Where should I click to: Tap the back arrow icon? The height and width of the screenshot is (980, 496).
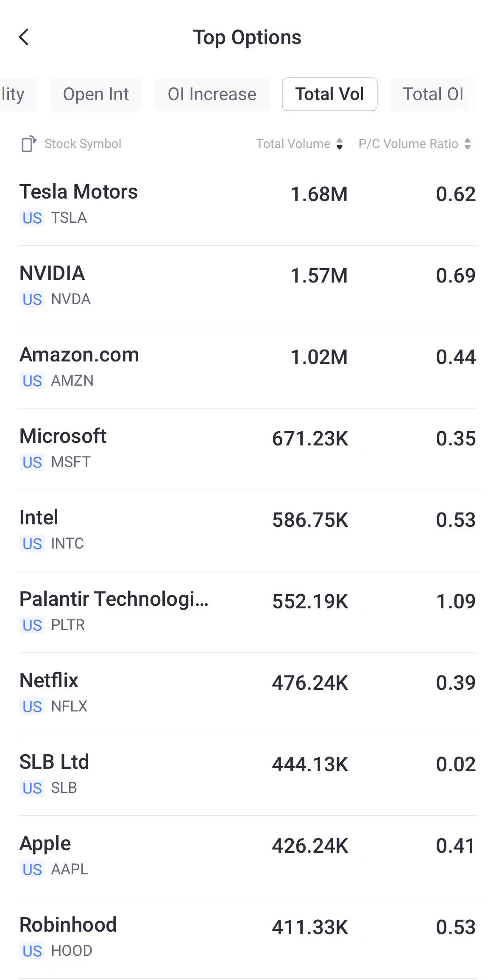[24, 37]
